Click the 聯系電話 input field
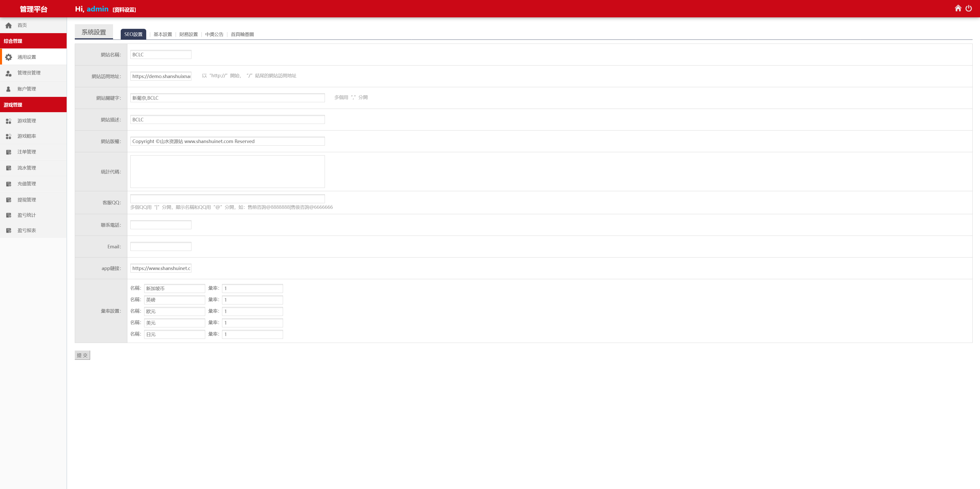 [x=161, y=225]
